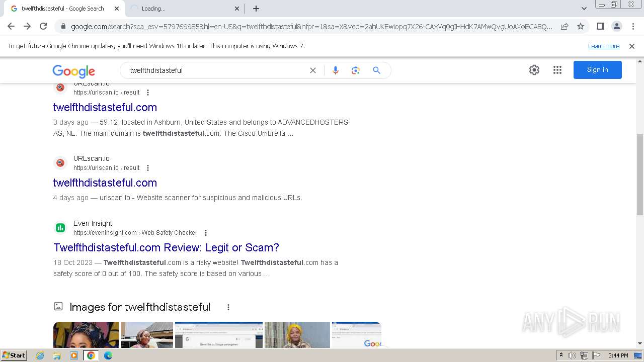Show hidden system tray icons
Viewport: 644px width, 362px height.
pos(561,355)
